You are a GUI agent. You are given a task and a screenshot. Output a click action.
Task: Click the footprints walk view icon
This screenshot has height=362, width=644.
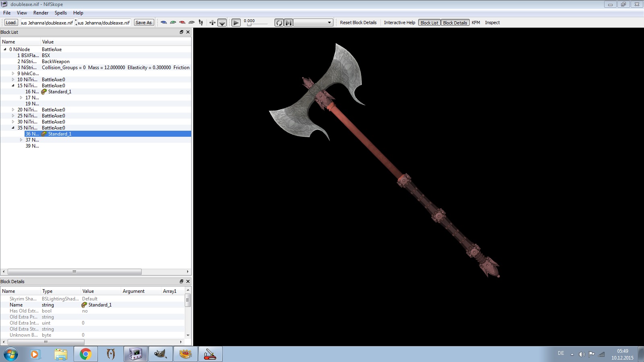(201, 23)
